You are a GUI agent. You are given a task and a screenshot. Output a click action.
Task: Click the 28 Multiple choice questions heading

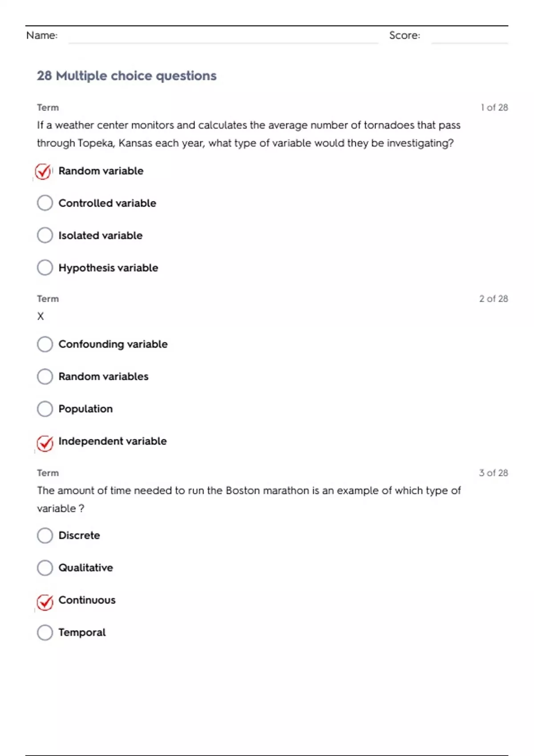[127, 76]
